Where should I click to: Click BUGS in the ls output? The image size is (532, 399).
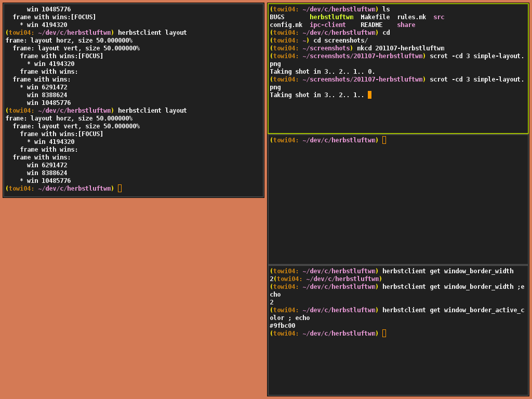(277, 17)
